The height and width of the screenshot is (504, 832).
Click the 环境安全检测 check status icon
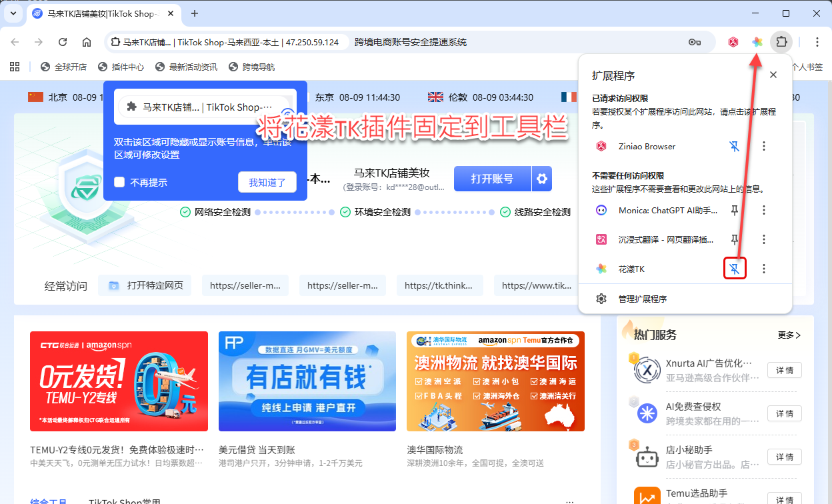click(345, 212)
